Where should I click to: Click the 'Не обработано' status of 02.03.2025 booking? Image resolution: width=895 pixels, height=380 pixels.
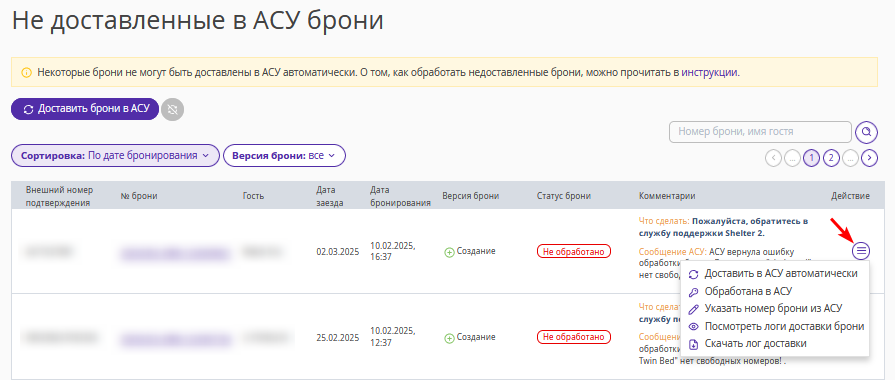[x=574, y=252]
